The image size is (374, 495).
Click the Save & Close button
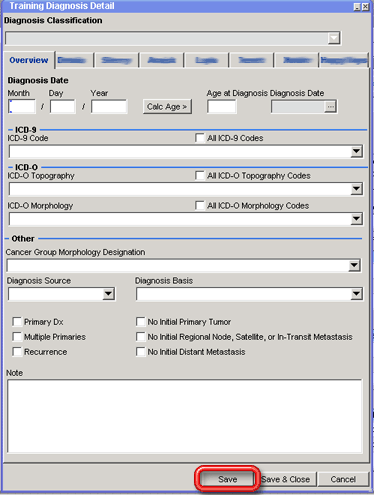tap(286, 479)
